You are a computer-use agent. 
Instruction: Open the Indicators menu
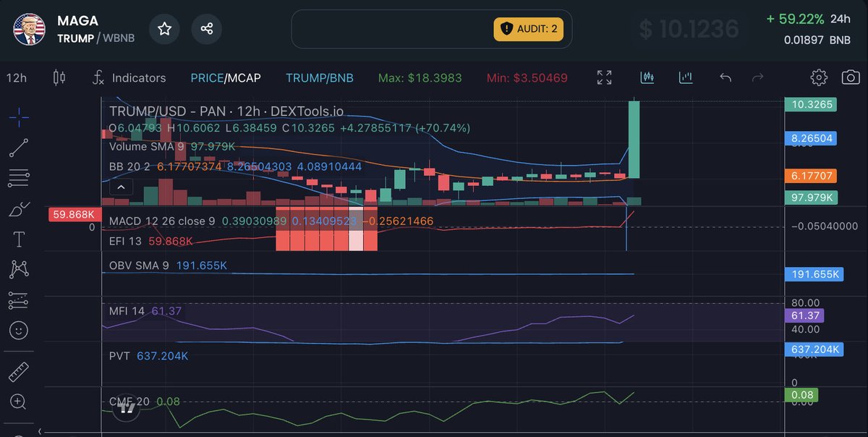point(129,77)
